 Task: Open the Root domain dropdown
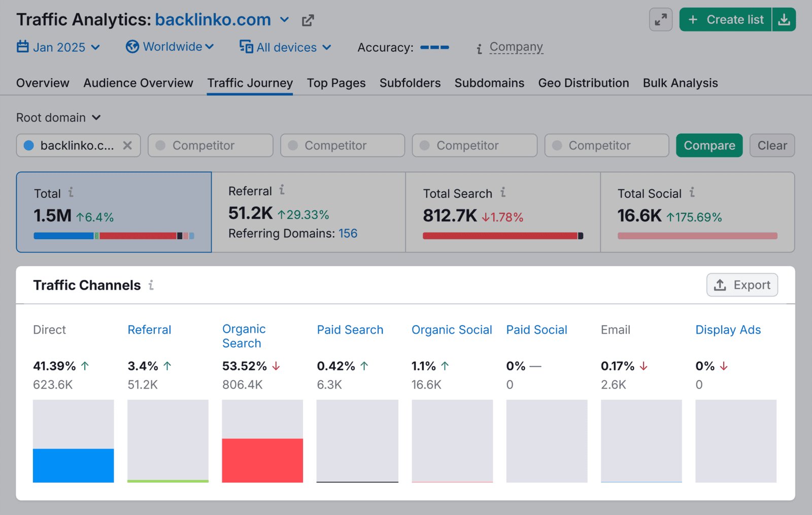[x=58, y=117]
